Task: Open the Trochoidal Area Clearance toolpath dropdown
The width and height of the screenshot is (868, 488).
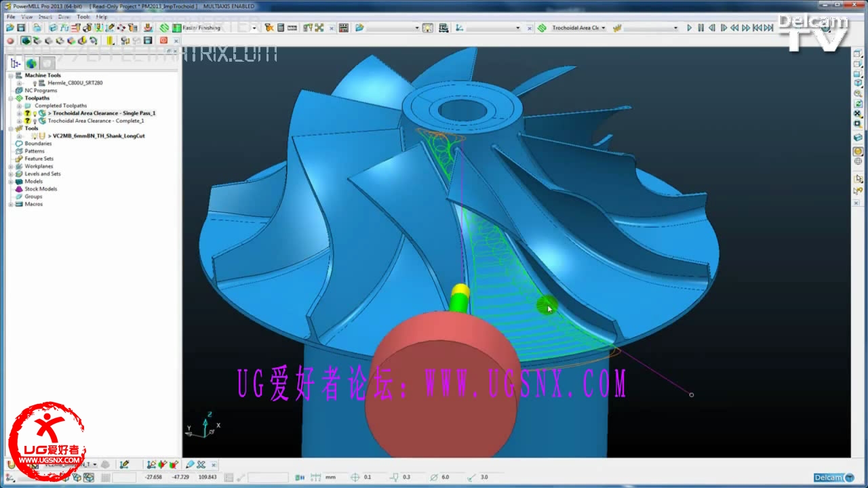Action: tap(604, 28)
